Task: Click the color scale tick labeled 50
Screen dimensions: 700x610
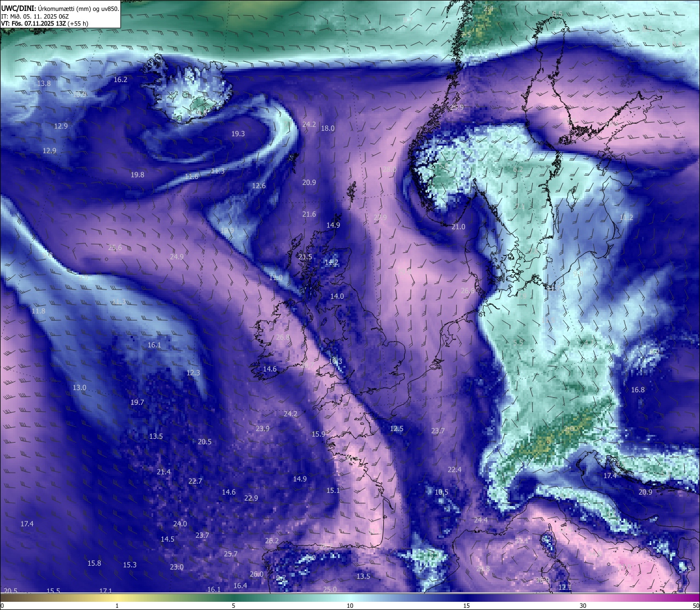Action: [696, 606]
